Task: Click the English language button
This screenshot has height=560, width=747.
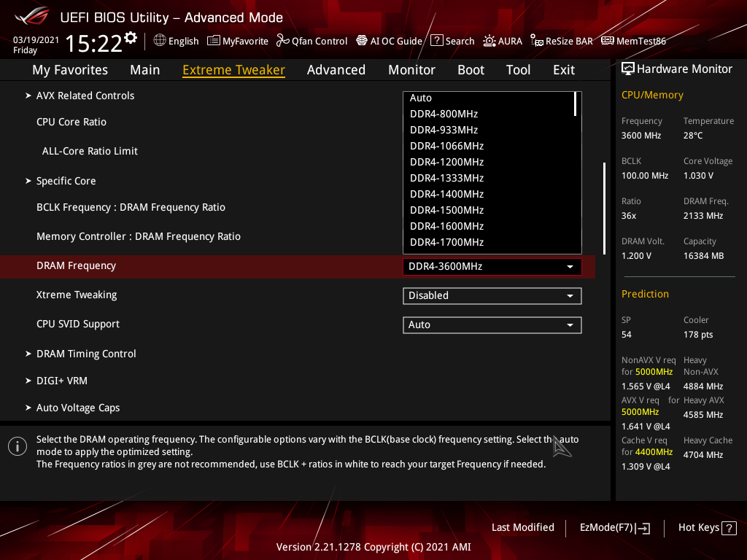Action: [177, 41]
